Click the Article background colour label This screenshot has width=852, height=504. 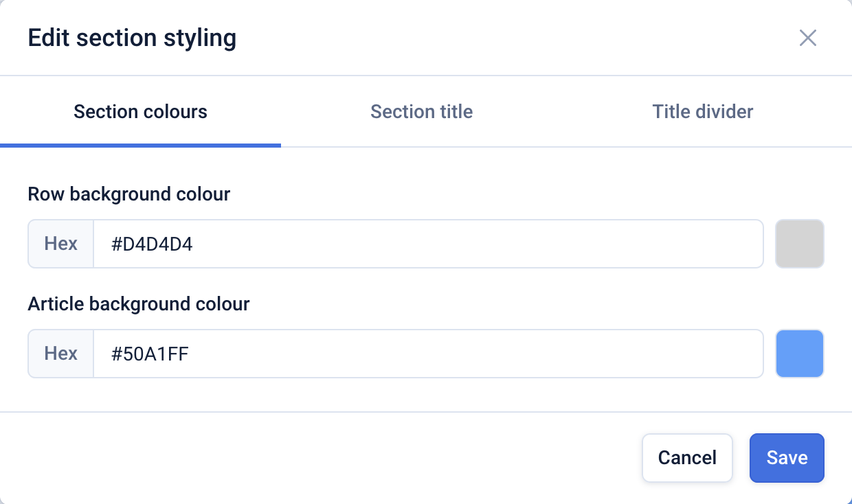pos(138,303)
